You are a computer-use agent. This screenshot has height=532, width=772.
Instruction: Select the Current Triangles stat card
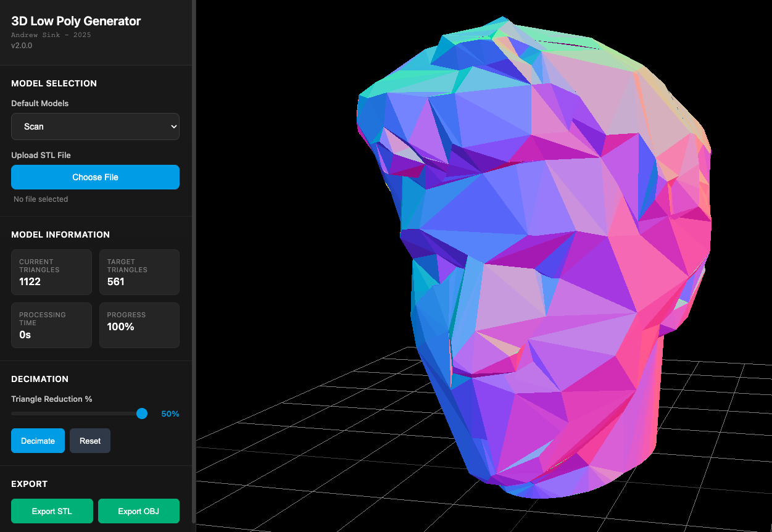tap(51, 272)
